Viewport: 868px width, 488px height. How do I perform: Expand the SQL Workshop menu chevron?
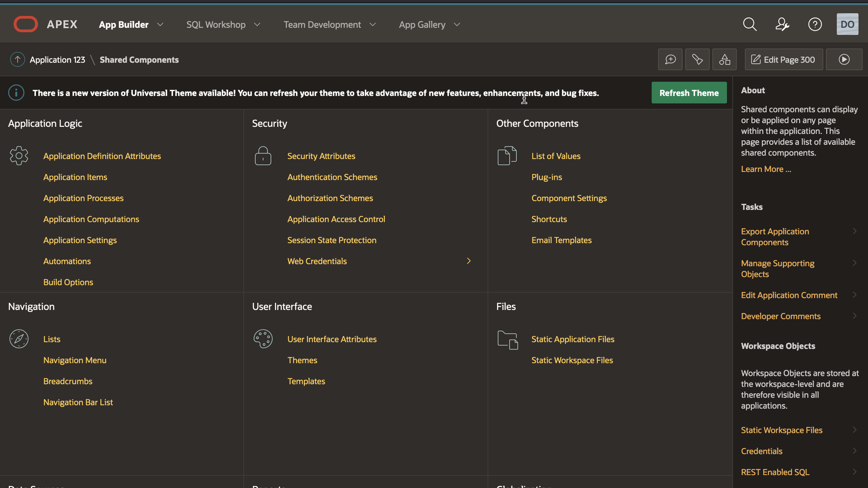pos(257,24)
